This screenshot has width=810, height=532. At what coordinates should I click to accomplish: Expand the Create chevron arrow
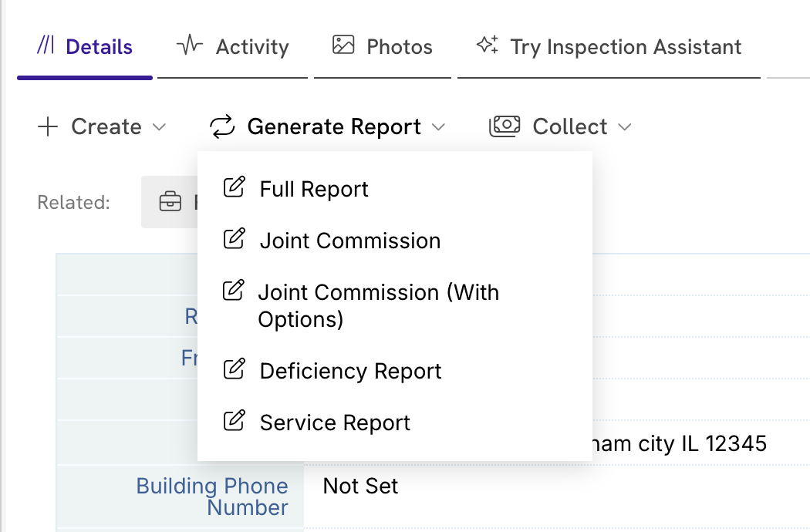pos(160,127)
